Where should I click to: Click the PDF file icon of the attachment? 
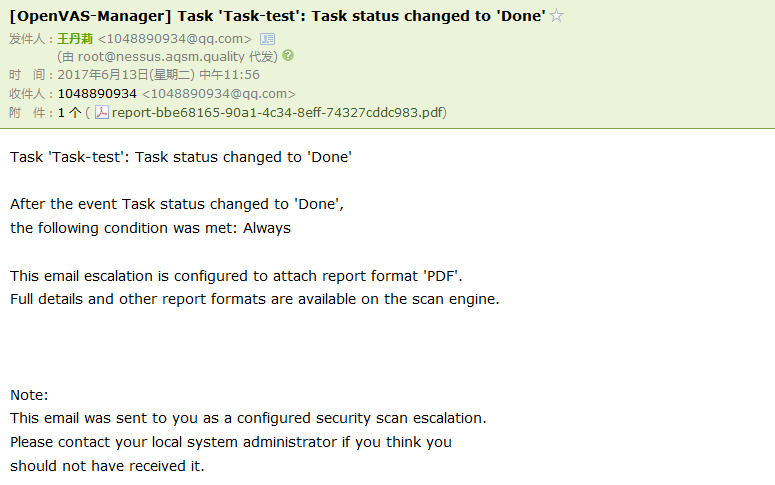102,112
